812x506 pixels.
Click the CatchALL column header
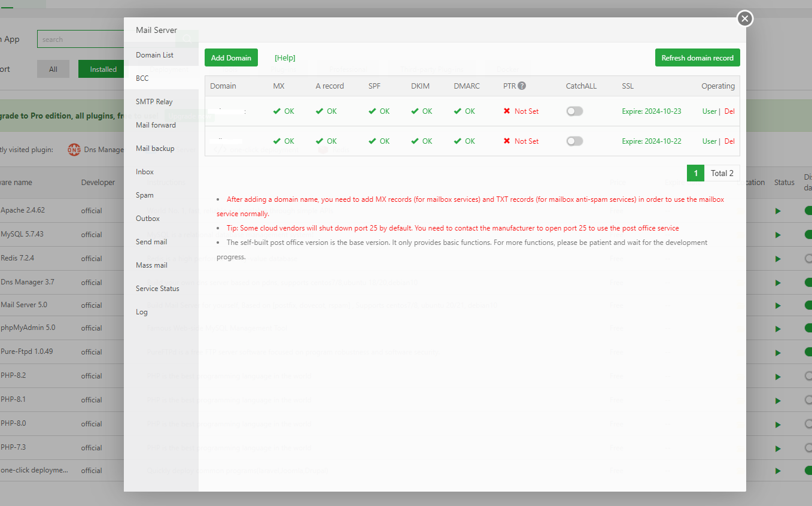[x=581, y=86]
